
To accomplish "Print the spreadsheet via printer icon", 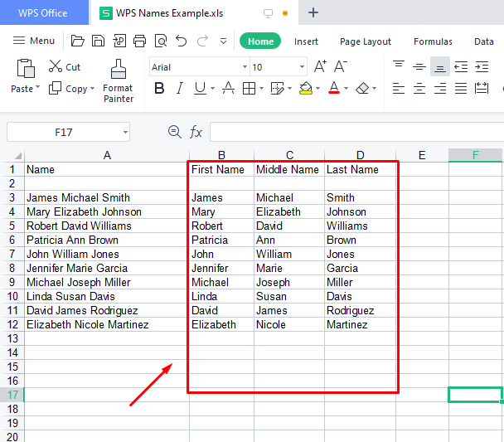I will point(139,41).
